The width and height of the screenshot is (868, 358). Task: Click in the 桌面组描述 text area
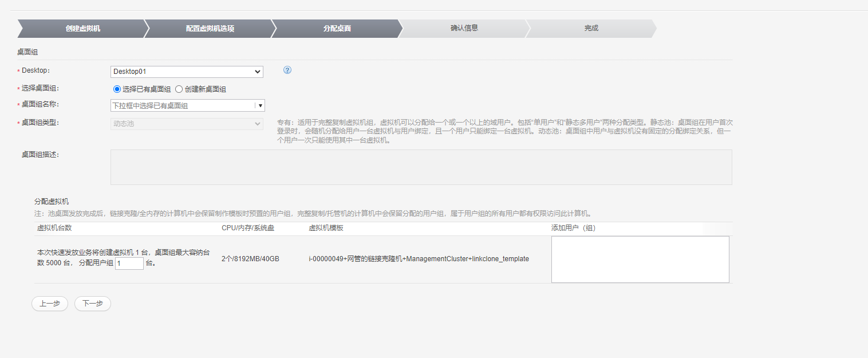point(421,167)
